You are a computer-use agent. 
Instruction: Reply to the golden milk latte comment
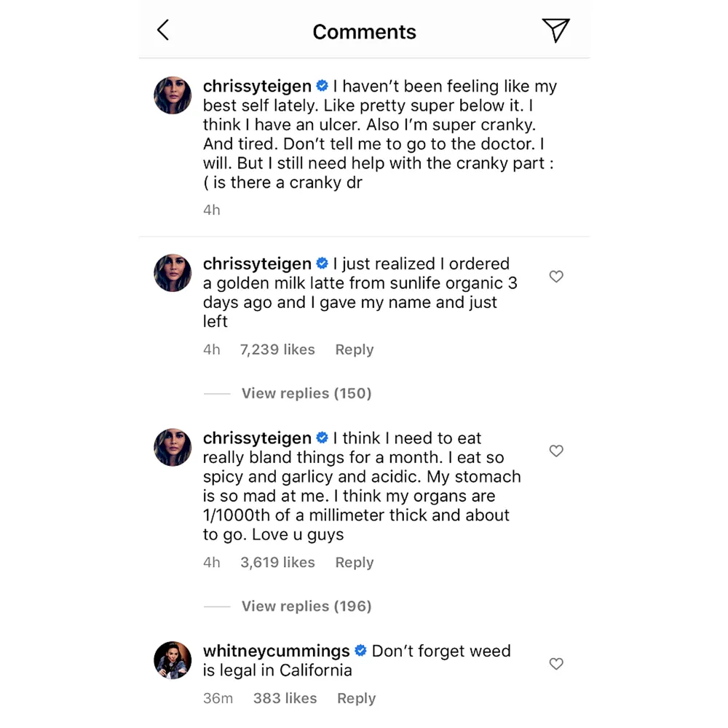354,349
